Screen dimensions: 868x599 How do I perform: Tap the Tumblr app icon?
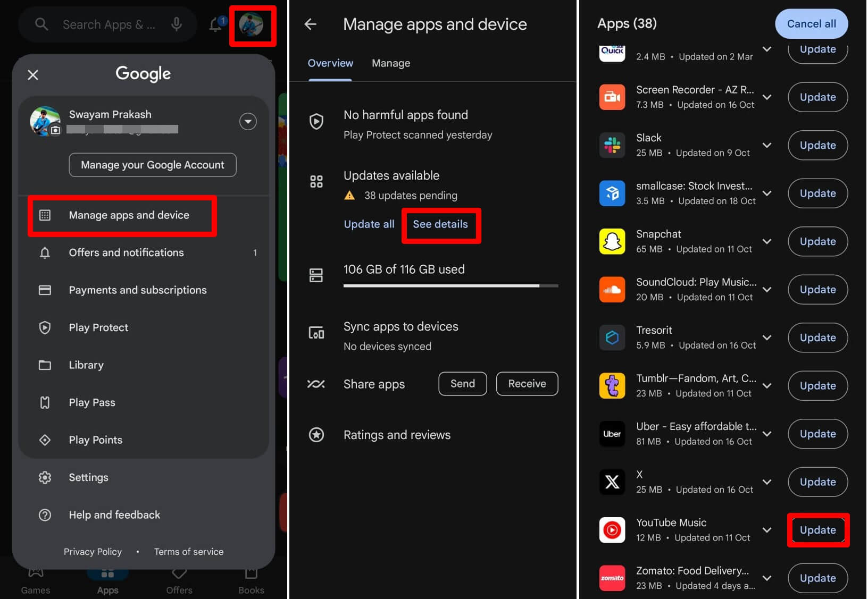(612, 386)
